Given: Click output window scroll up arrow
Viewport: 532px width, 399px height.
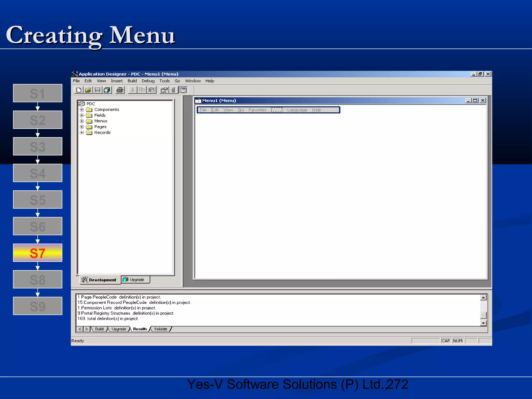Looking at the screenshot, I should click(483, 298).
